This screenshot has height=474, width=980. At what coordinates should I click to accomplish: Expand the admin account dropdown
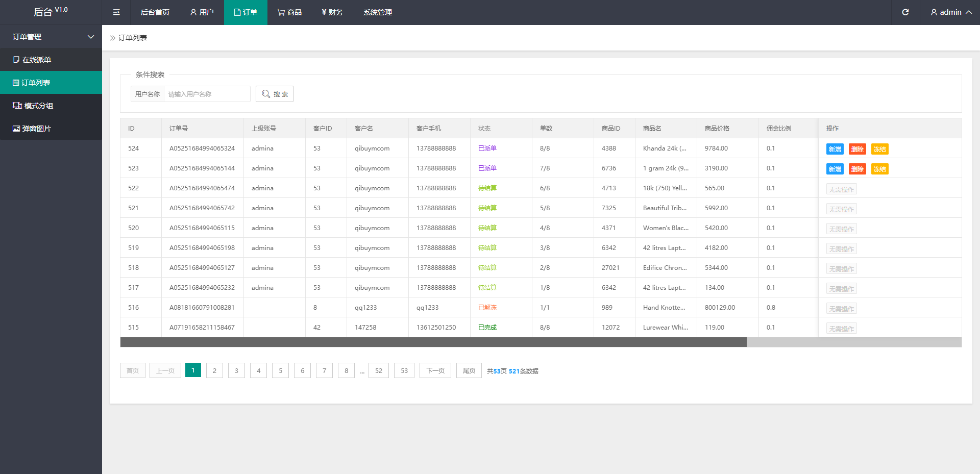click(x=950, y=12)
